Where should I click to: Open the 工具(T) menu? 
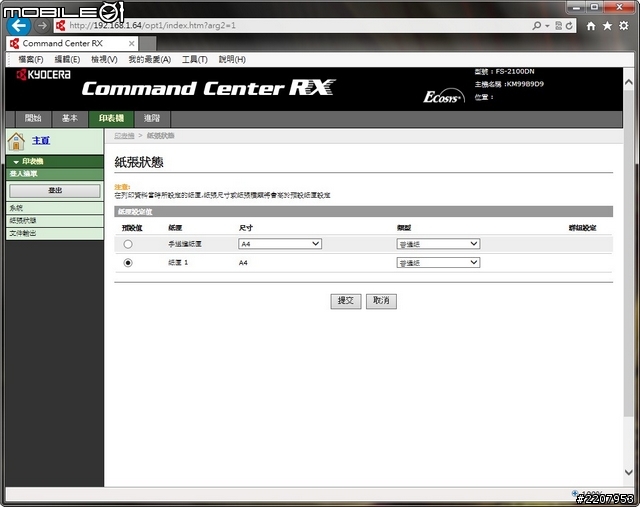coord(195,60)
